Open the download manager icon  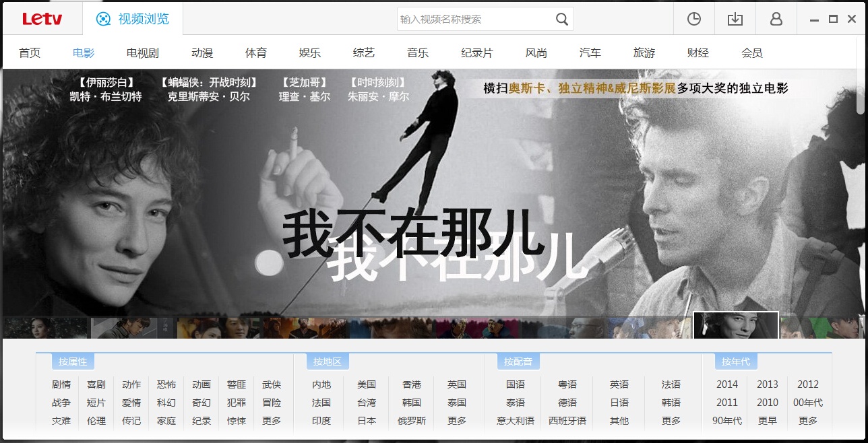pyautogui.click(x=735, y=19)
